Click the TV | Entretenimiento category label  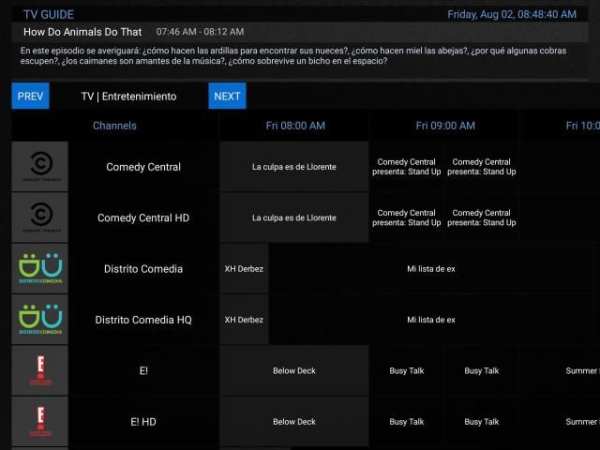[129, 96]
